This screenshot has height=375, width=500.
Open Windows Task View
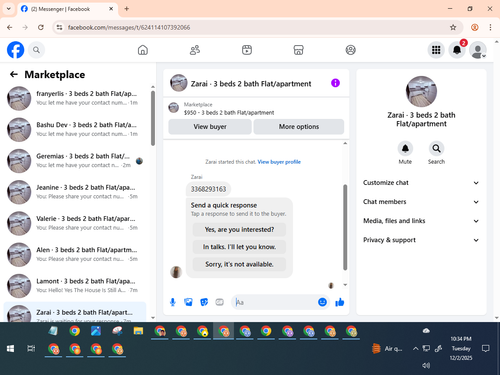pos(31,349)
